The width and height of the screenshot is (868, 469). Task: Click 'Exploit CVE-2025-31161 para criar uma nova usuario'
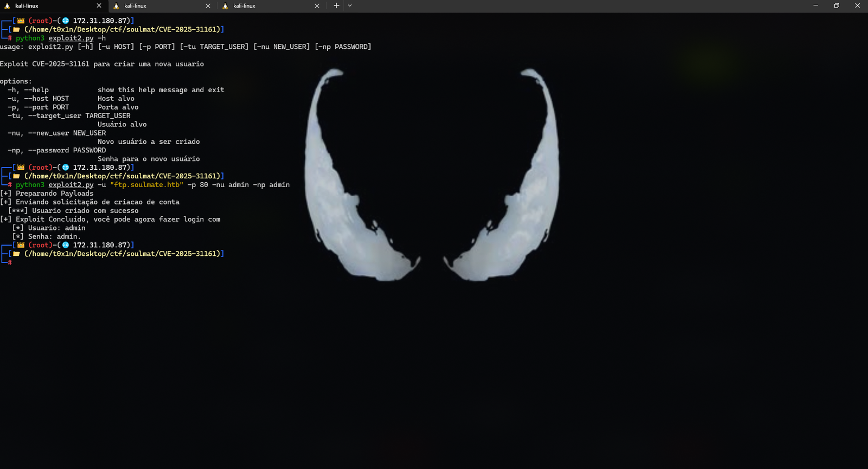pos(102,64)
